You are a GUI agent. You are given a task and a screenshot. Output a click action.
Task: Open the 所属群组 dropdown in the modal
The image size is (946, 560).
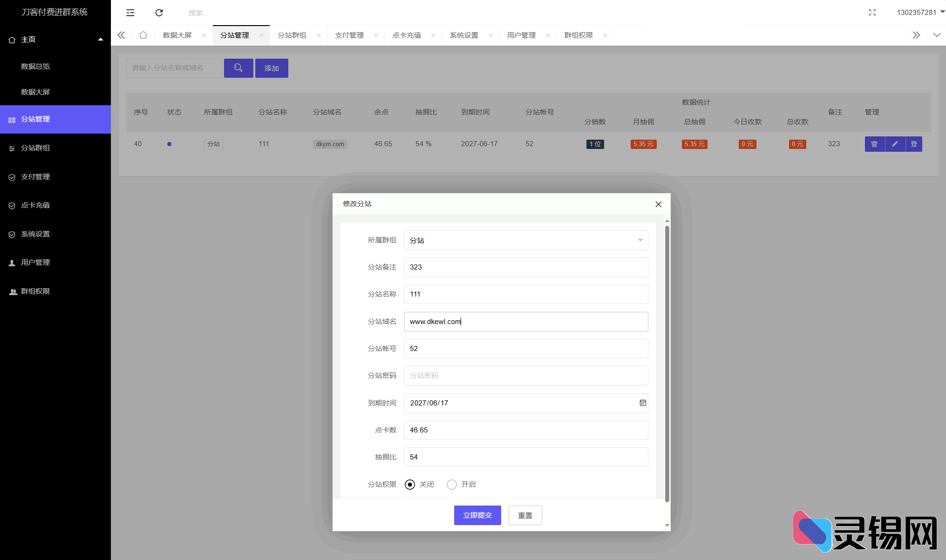point(525,240)
